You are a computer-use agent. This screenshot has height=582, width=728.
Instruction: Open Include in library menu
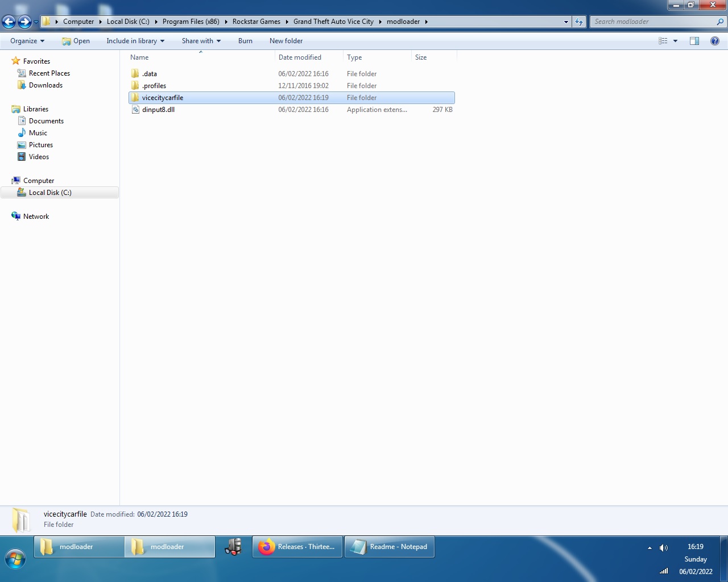(x=135, y=41)
